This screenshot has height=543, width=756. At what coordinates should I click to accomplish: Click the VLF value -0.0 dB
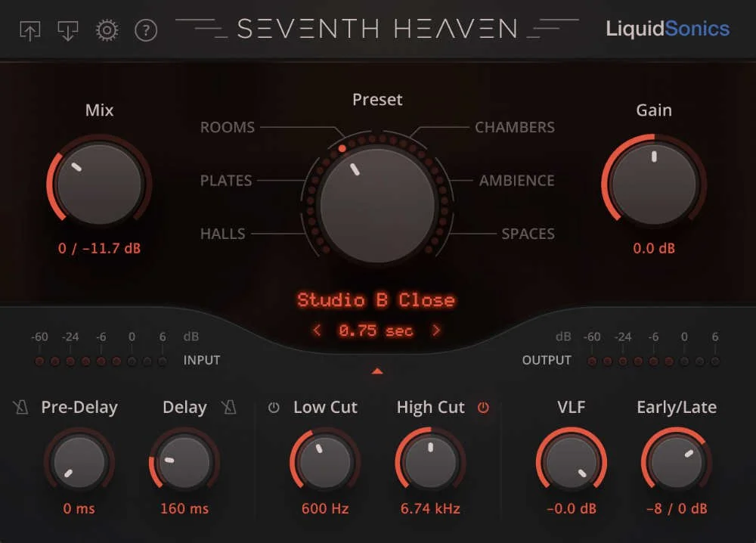click(x=572, y=508)
